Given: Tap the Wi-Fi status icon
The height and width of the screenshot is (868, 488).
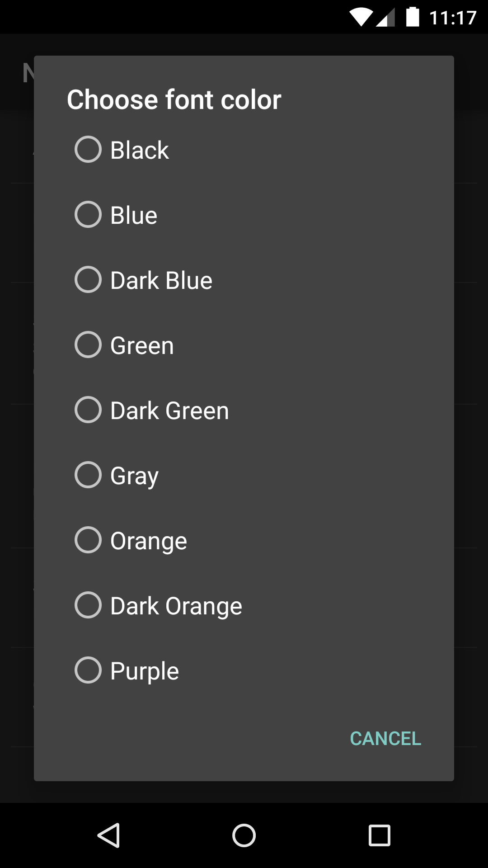Looking at the screenshot, I should 361,17.
